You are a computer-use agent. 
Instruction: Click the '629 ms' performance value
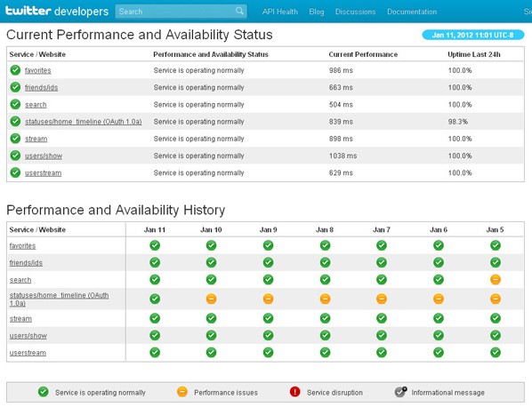point(341,172)
